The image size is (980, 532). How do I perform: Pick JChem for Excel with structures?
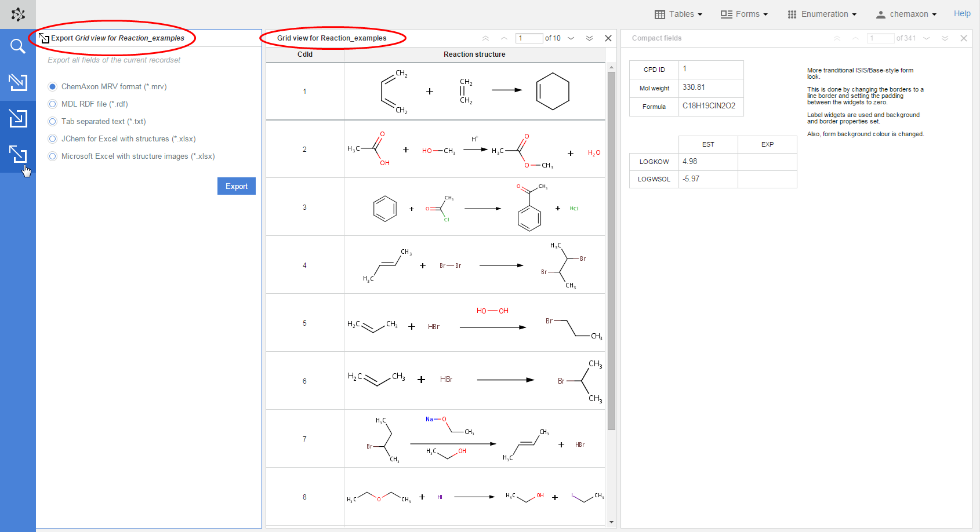tap(53, 139)
